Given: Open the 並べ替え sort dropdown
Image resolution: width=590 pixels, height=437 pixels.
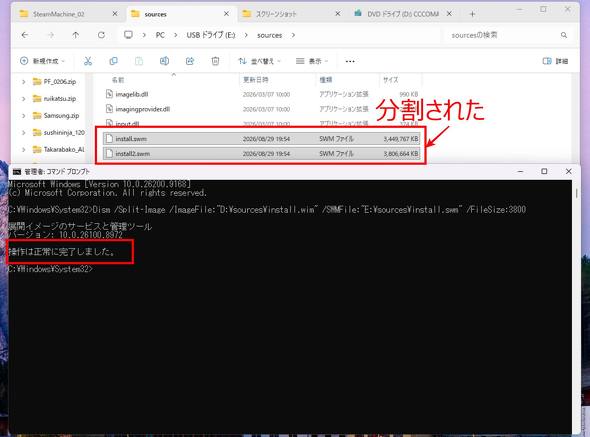Looking at the screenshot, I should [x=260, y=61].
